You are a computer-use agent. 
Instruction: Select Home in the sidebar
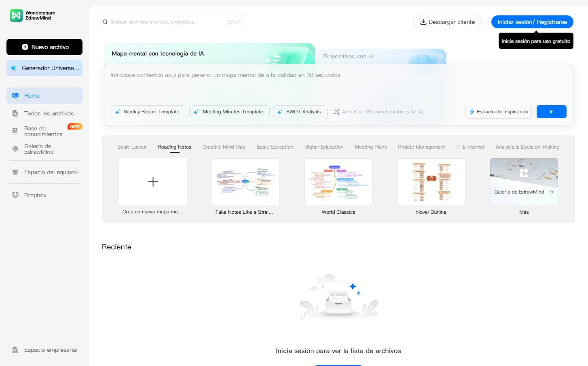click(32, 96)
